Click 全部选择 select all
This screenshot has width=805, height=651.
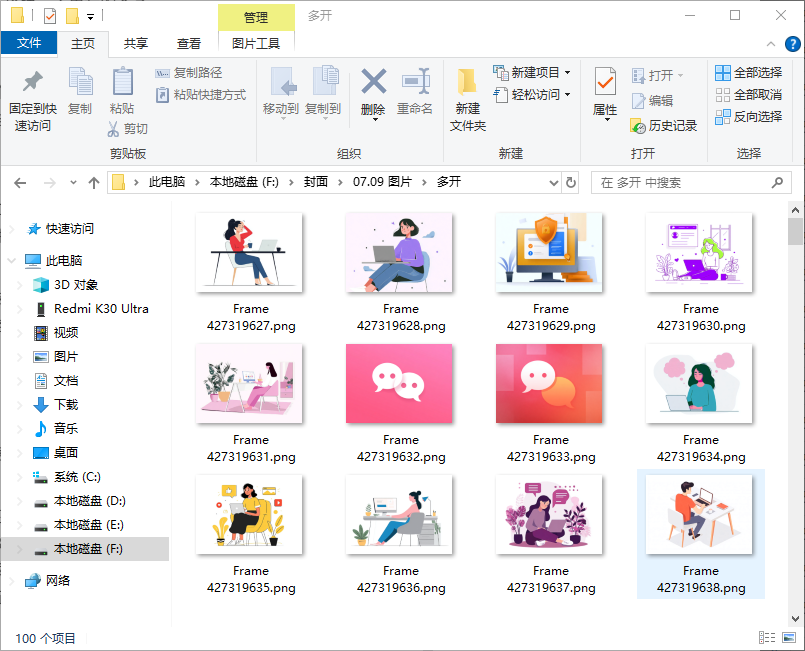coord(749,73)
